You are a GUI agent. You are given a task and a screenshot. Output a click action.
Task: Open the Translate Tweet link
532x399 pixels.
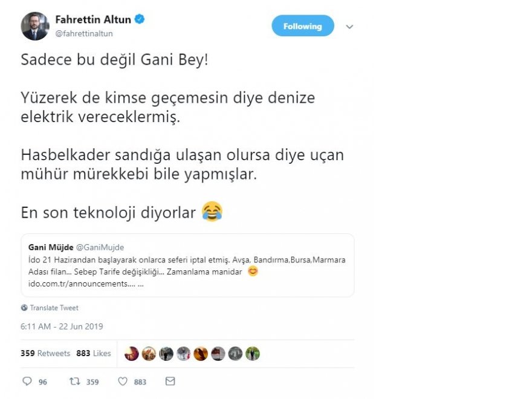coord(54,308)
